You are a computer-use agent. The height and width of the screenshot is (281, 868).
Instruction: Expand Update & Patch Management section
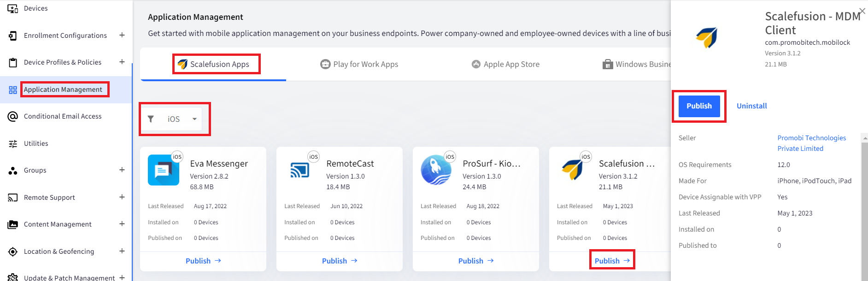[x=122, y=277]
